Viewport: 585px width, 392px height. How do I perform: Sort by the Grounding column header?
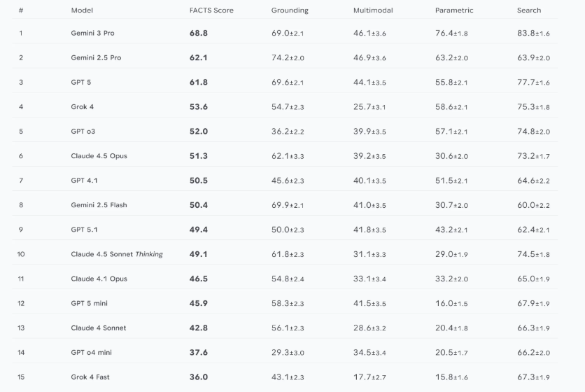[x=290, y=10]
